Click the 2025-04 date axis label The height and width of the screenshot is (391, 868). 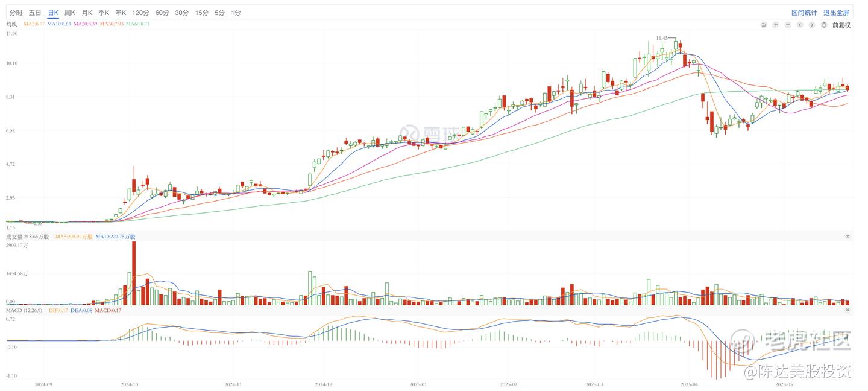pyautogui.click(x=689, y=384)
